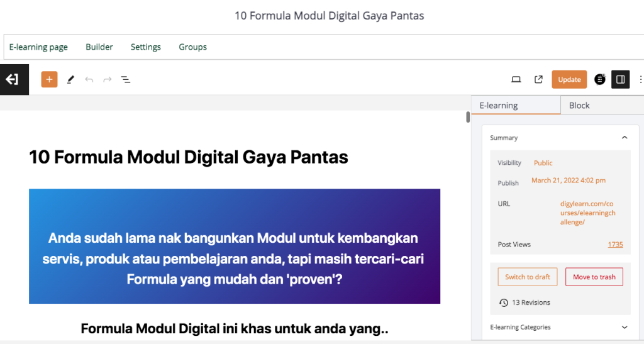
Task: Click the editor vertical scrollbar handle
Action: point(468,117)
